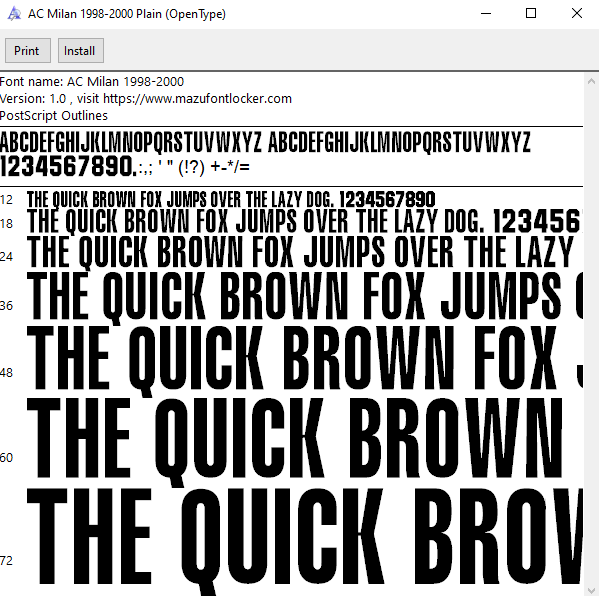Click the mazufontlocker.com URL text
Screen dimensions: 599x596
pyautogui.click(x=197, y=99)
